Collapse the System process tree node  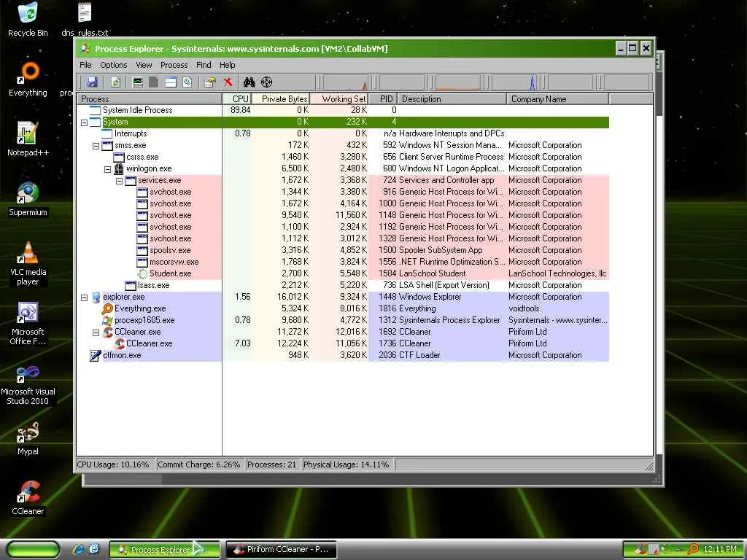(85, 122)
